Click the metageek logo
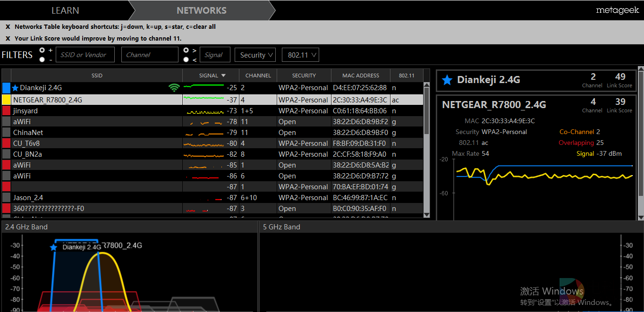644x312 pixels. click(617, 10)
